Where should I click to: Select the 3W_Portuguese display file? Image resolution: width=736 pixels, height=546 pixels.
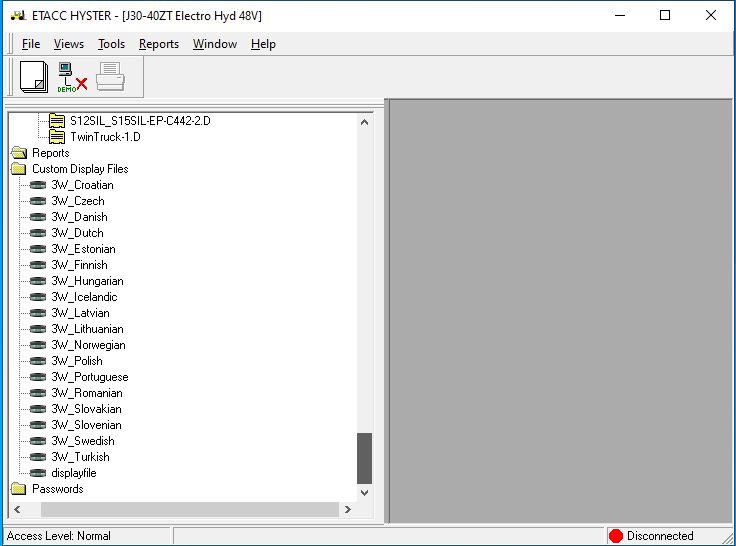click(x=90, y=377)
